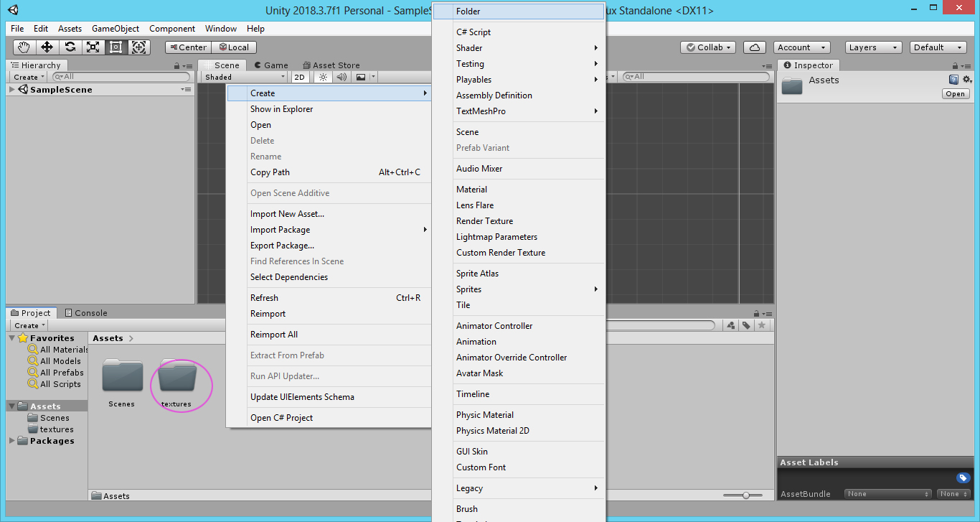
Task: Switch to the Console tab
Action: [x=85, y=313]
